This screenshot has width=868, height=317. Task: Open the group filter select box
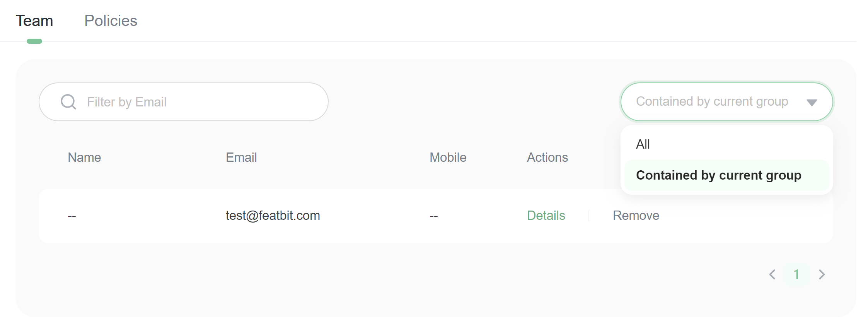point(711,101)
